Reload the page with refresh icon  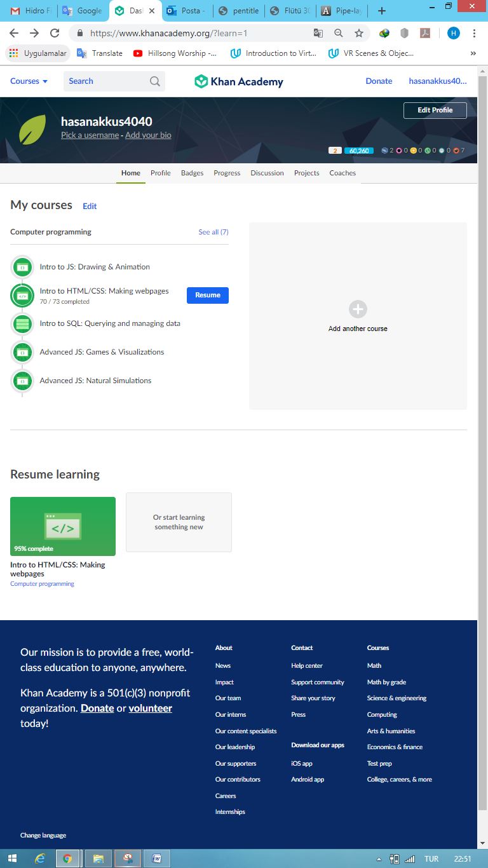coord(55,33)
